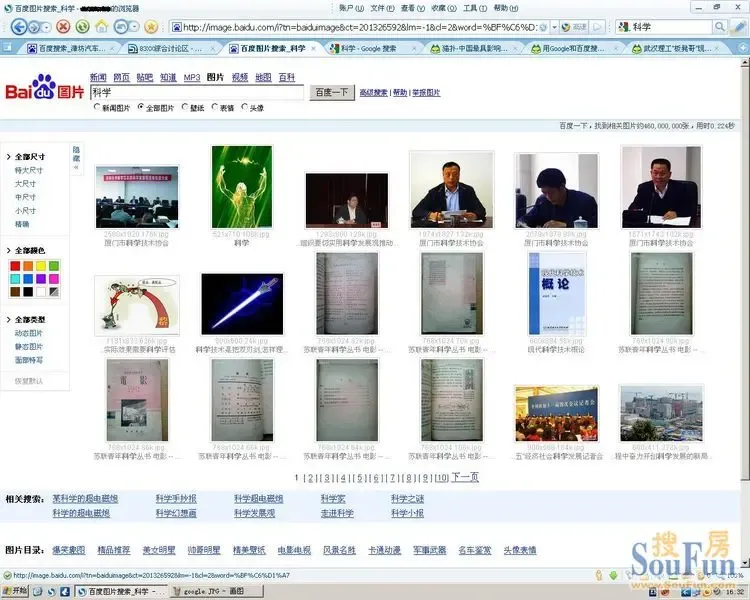Click magnifier icon in browser search box
The height and width of the screenshot is (600, 750).
[719, 27]
